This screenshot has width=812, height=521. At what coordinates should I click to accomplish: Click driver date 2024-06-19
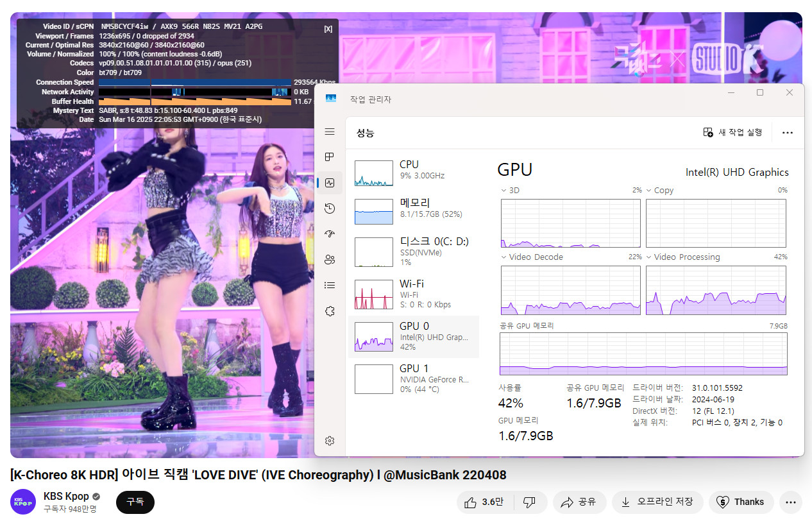tap(714, 400)
